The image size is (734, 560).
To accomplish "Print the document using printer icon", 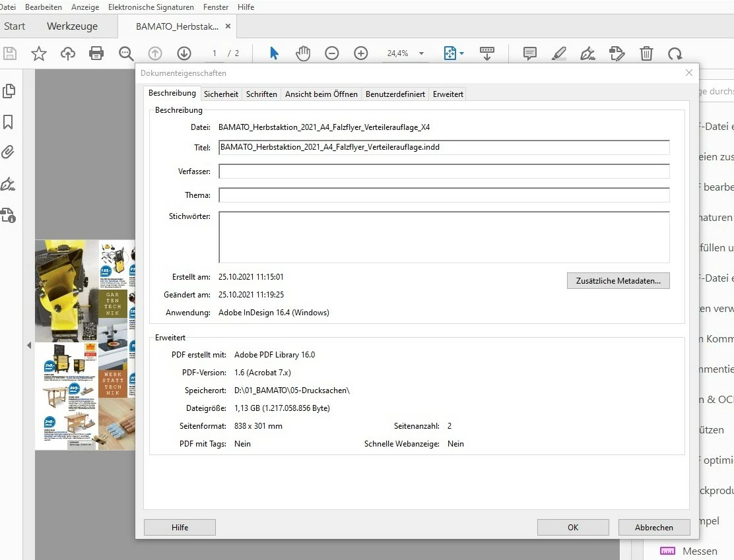I will pos(96,53).
